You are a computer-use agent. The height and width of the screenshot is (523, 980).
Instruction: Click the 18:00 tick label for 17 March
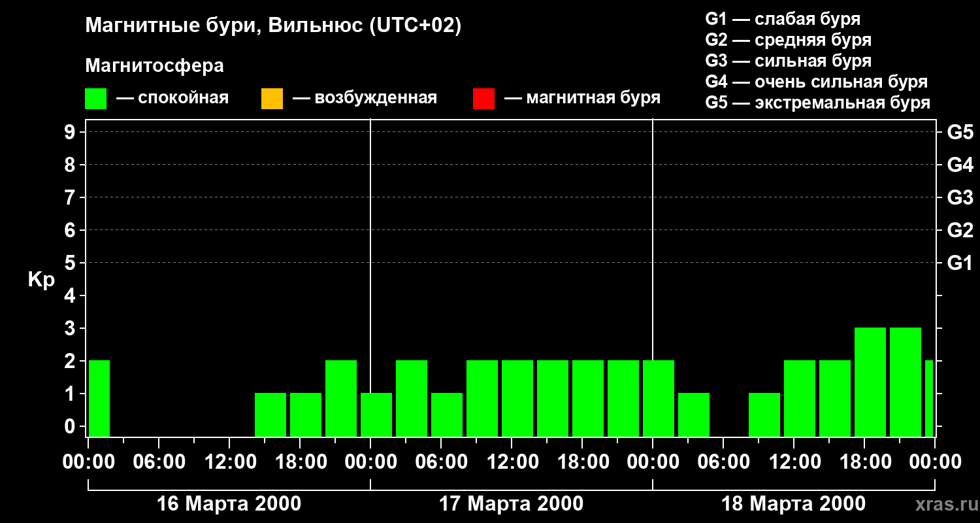click(x=582, y=462)
